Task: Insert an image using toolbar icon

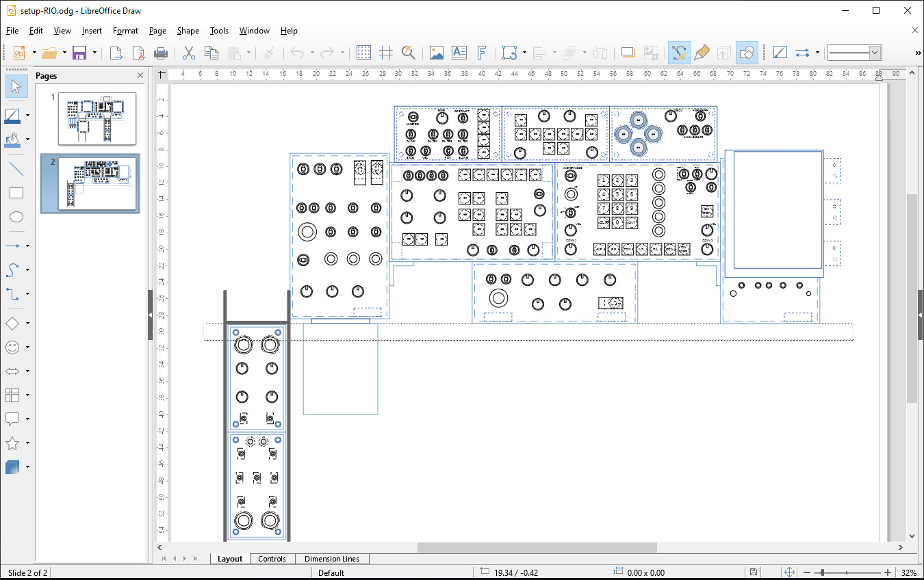Action: coord(436,53)
